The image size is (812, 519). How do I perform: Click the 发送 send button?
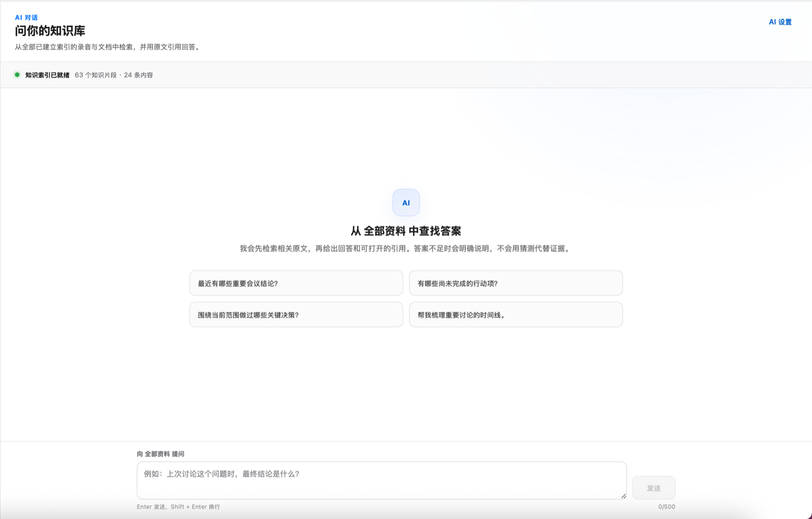[654, 488]
